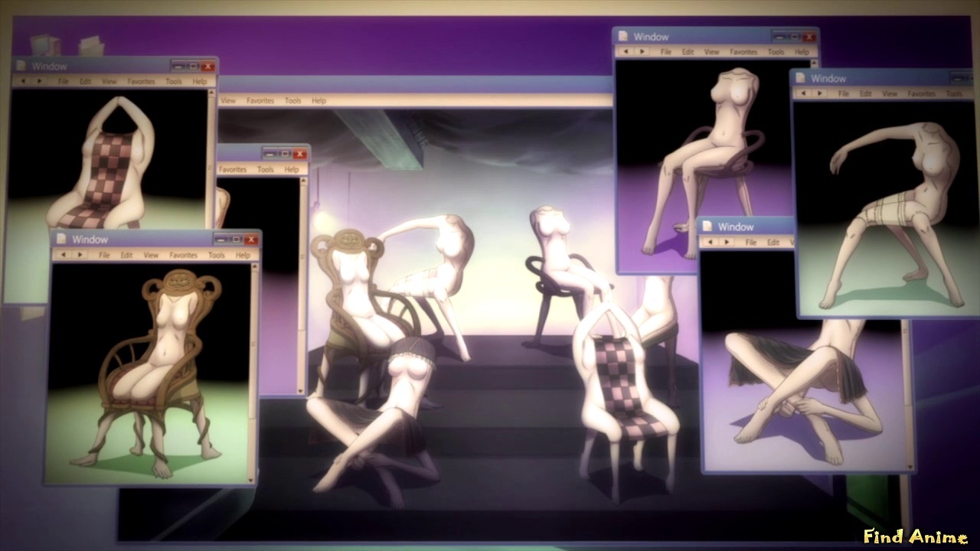980x551 pixels.
Task: Open File menu in checkered chair window
Action: pyautogui.click(x=64, y=81)
